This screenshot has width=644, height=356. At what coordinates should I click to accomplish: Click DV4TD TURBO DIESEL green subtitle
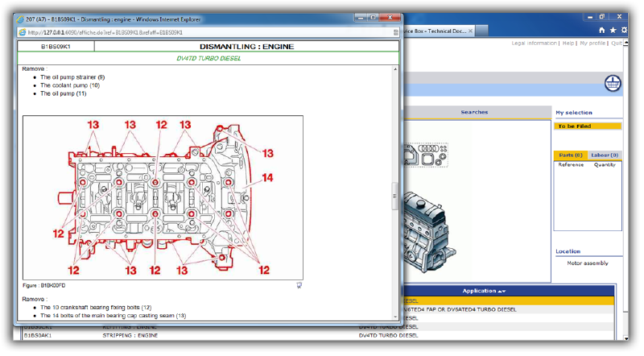(208, 58)
